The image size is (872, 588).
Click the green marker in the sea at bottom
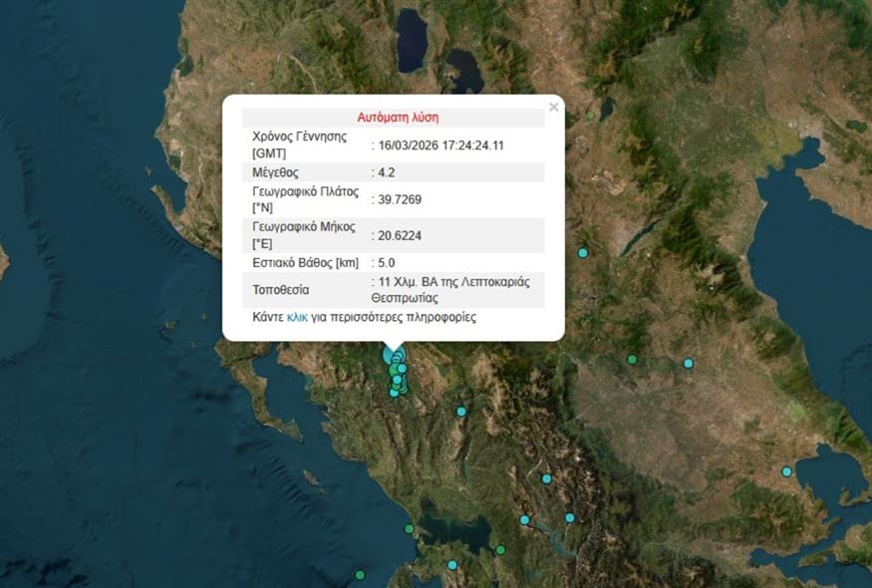pyautogui.click(x=360, y=574)
